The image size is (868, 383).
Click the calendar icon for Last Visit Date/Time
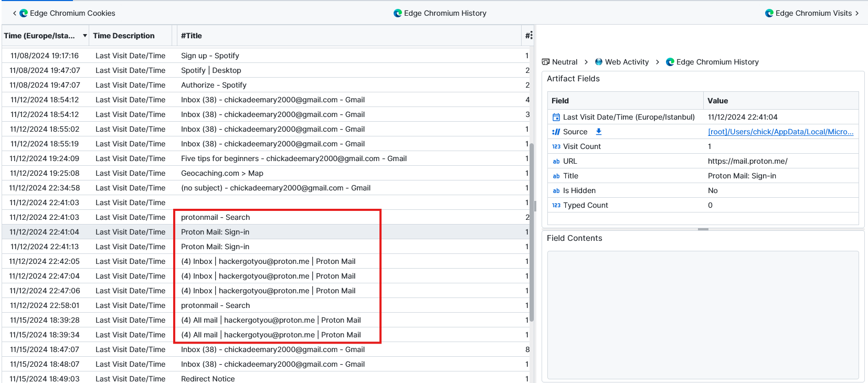(x=556, y=117)
